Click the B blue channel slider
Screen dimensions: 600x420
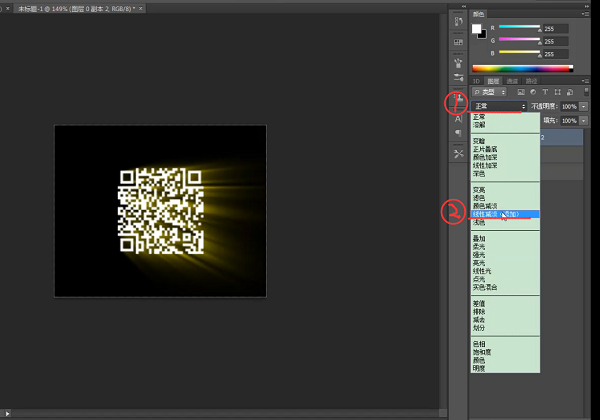520,53
